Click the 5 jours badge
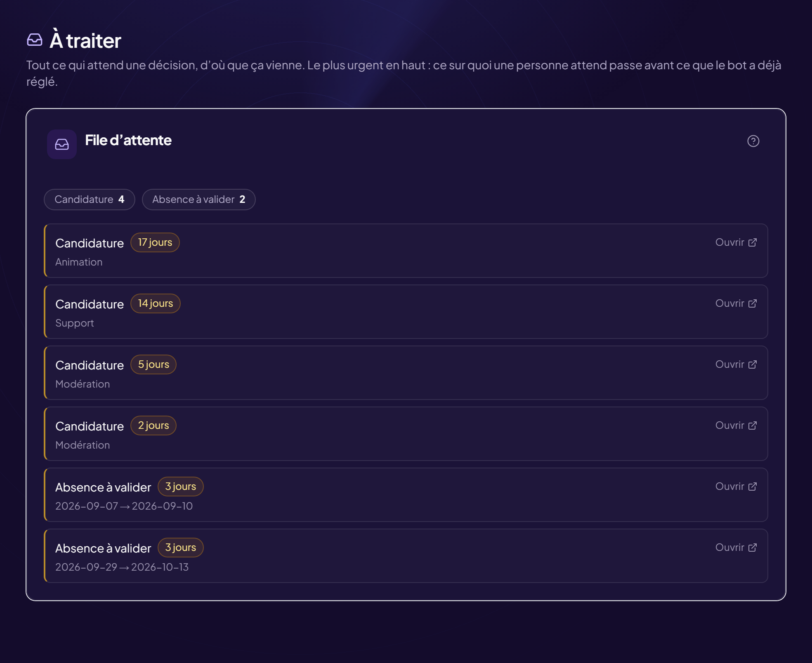Viewport: 812px width, 663px height. point(153,364)
